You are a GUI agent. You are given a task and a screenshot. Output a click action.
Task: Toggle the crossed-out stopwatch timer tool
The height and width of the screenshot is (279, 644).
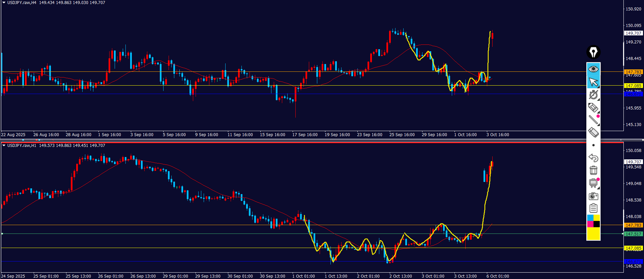[x=593, y=95]
